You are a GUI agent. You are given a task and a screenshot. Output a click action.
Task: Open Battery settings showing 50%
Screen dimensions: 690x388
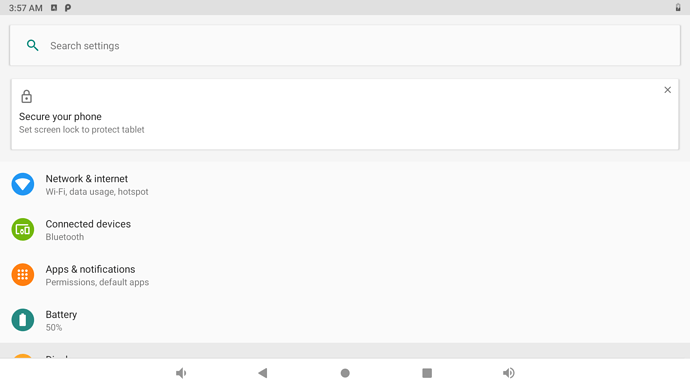pyautogui.click(x=345, y=320)
